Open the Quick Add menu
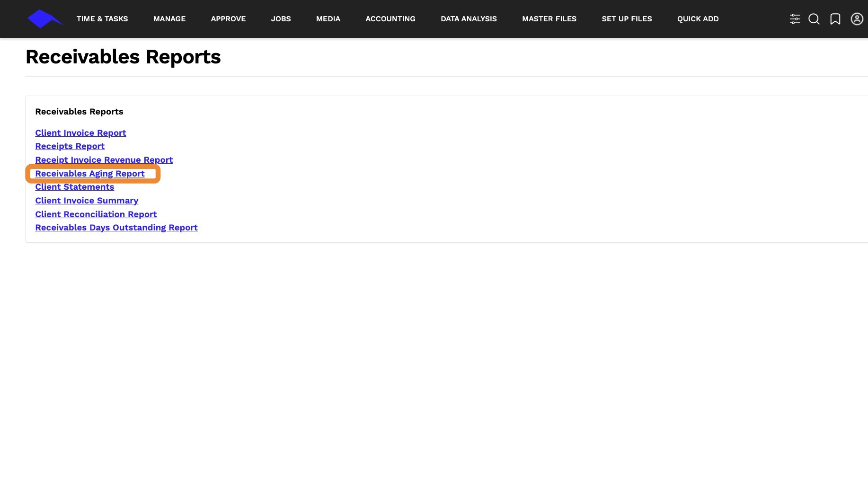This screenshot has width=868, height=485. pyautogui.click(x=698, y=19)
